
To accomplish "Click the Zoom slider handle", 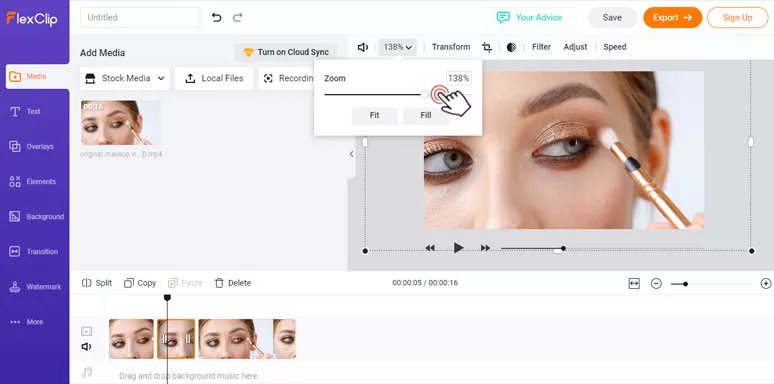I will tap(425, 94).
